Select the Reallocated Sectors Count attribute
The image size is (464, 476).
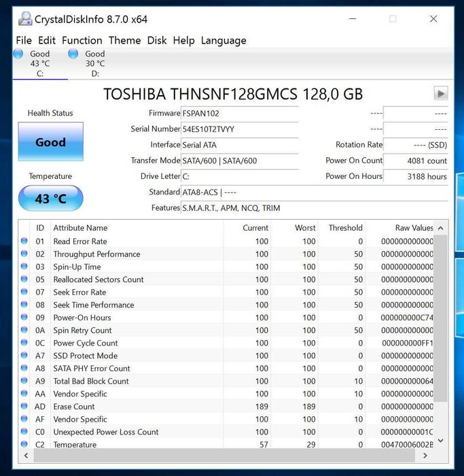tap(99, 279)
